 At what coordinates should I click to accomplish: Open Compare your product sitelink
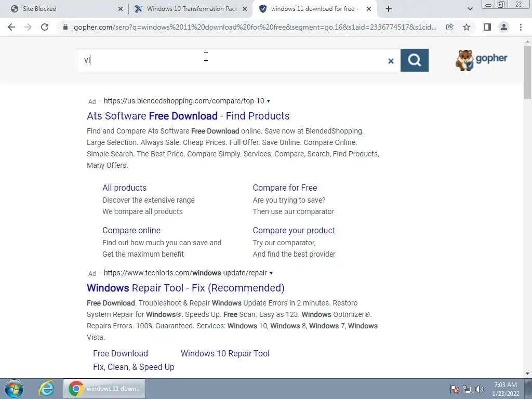pyautogui.click(x=294, y=230)
